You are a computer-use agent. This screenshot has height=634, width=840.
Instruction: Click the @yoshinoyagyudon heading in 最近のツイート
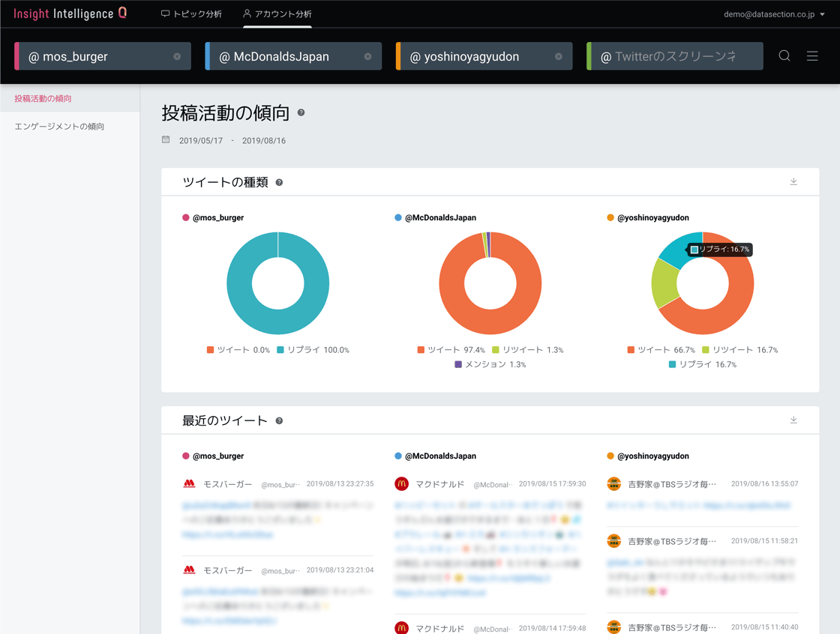click(653, 456)
